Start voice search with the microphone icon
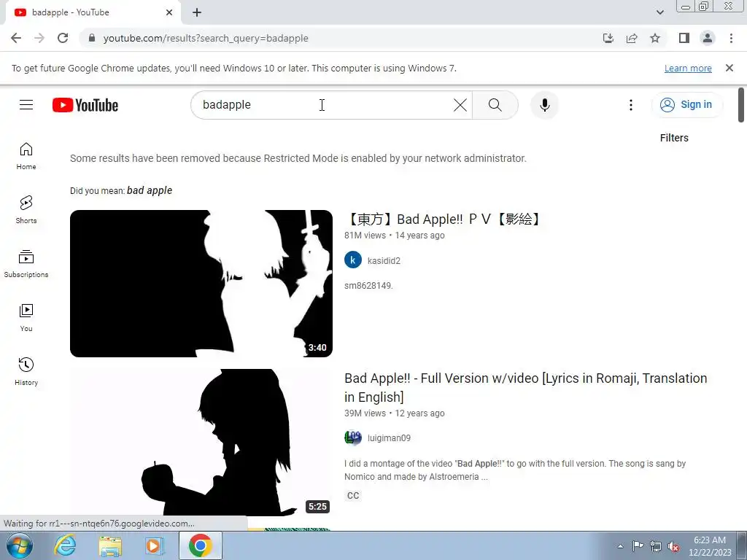The width and height of the screenshot is (747, 560). tap(544, 105)
